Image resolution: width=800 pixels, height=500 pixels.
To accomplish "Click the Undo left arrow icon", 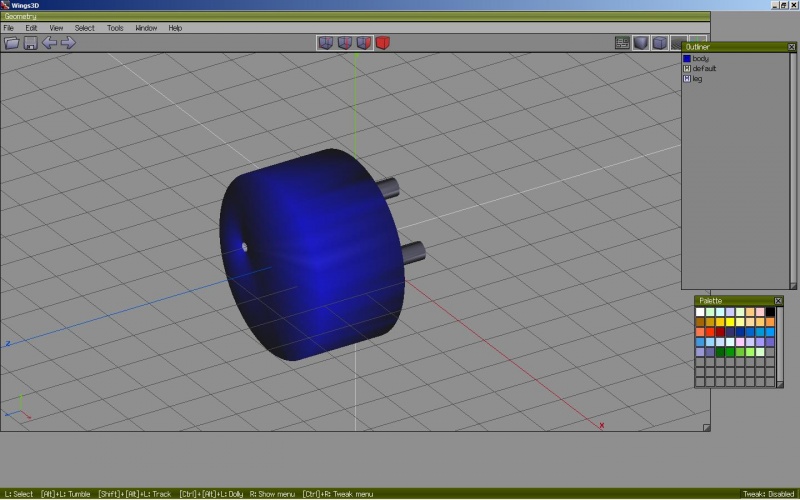I will 49,43.
